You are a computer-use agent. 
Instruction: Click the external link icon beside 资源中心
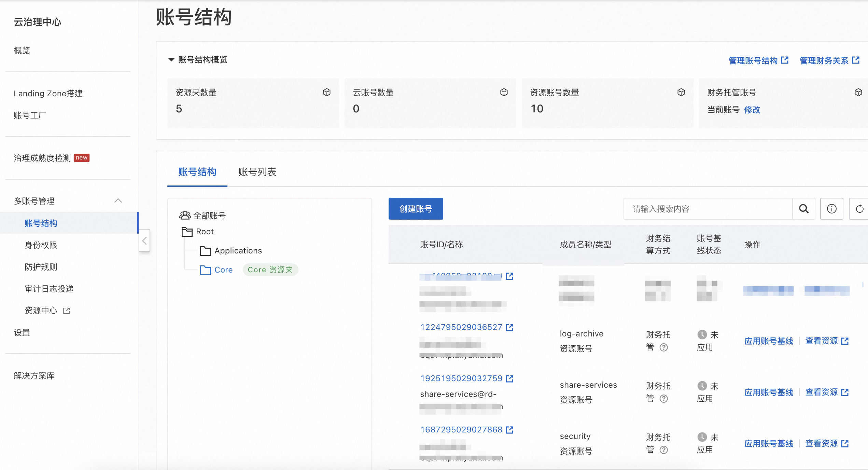pyautogui.click(x=67, y=310)
